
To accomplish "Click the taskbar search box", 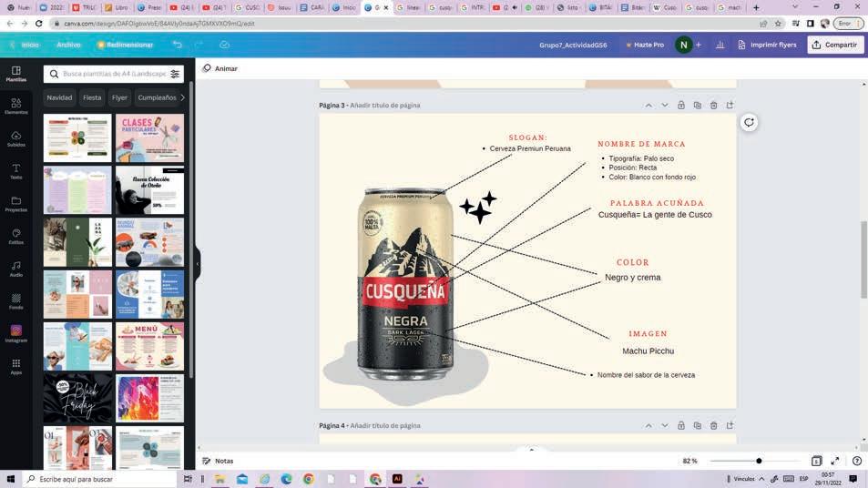I will [x=99, y=479].
